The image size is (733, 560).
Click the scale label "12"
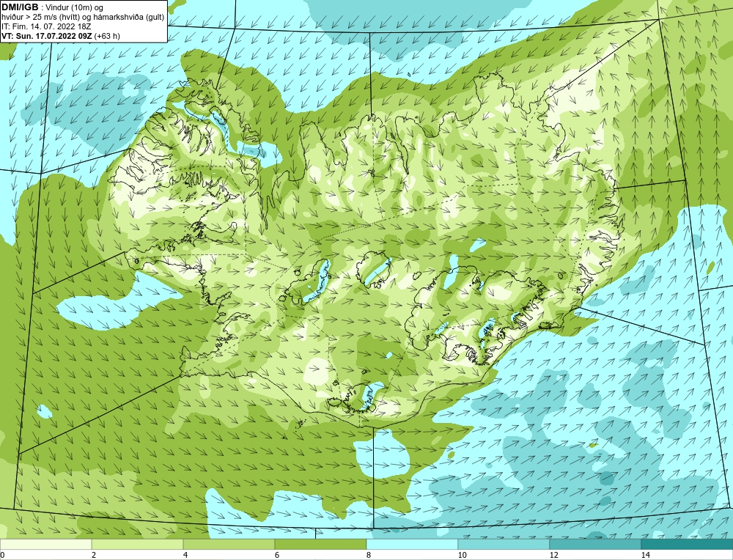554,555
